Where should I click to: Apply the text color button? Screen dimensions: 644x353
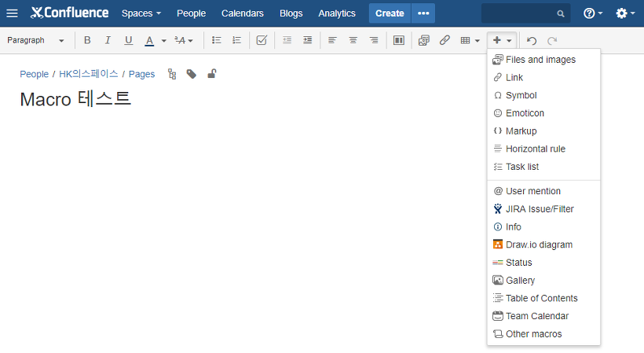(149, 40)
